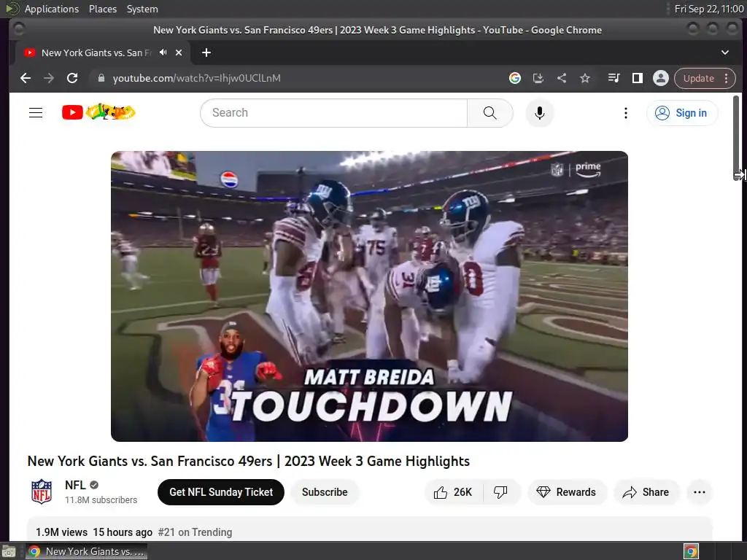
Task: Click the 1.9M views text
Action: [x=61, y=532]
